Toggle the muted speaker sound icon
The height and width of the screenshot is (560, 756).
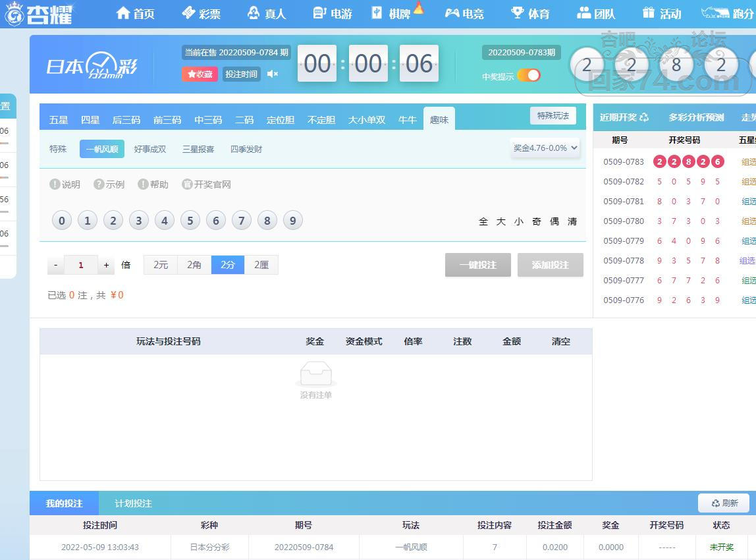click(273, 74)
